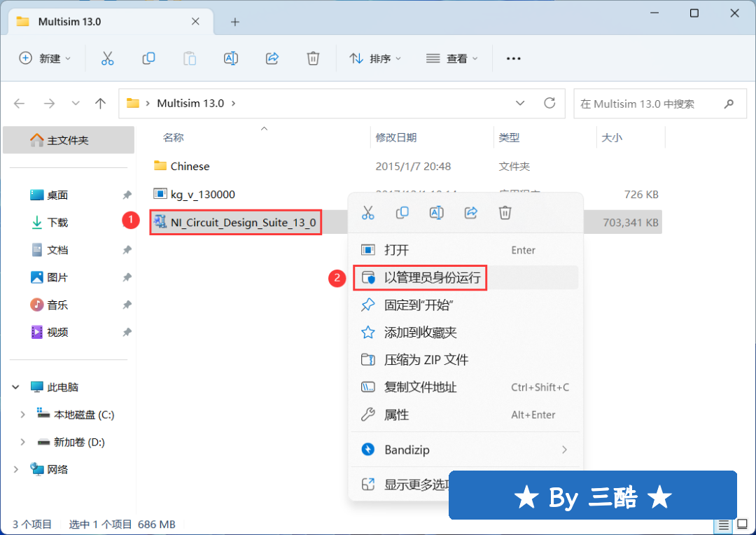Open the recent locations dropdown arrow
756x535 pixels.
pos(76,103)
